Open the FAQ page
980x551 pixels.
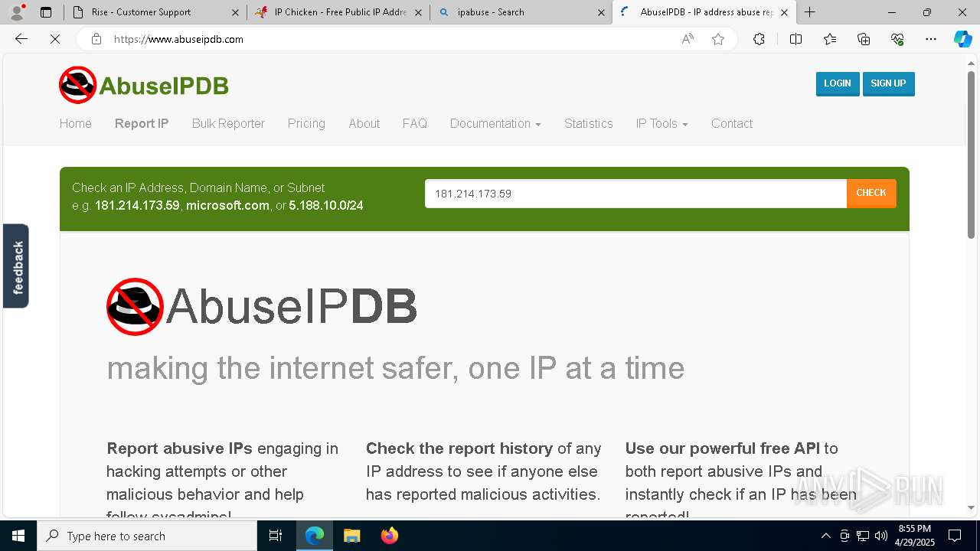tap(415, 123)
